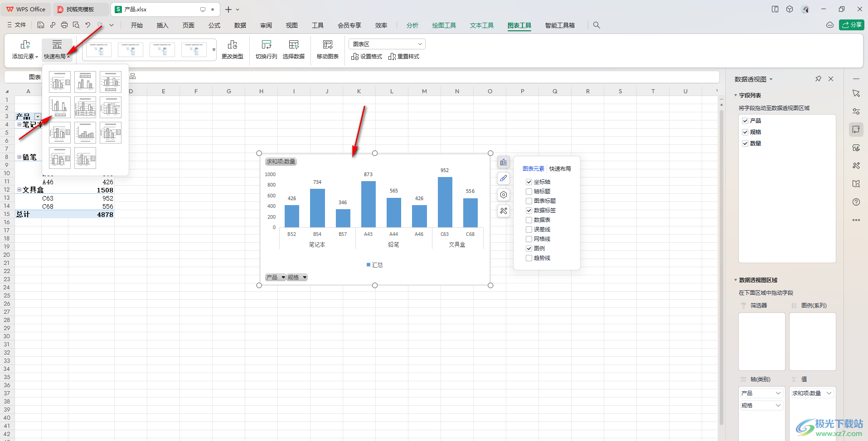Open the 产品 filter button on the chart
The height and width of the screenshot is (441, 868).
[276, 277]
